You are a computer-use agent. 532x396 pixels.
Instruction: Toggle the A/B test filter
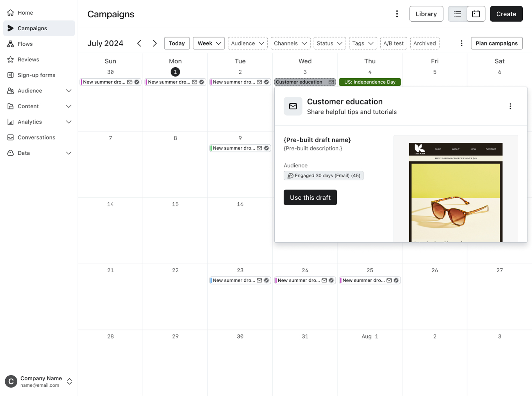[393, 43]
